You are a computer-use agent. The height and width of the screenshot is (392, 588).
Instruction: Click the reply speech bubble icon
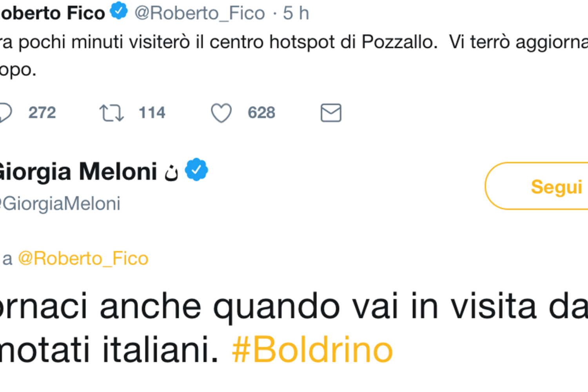pyautogui.click(x=5, y=113)
